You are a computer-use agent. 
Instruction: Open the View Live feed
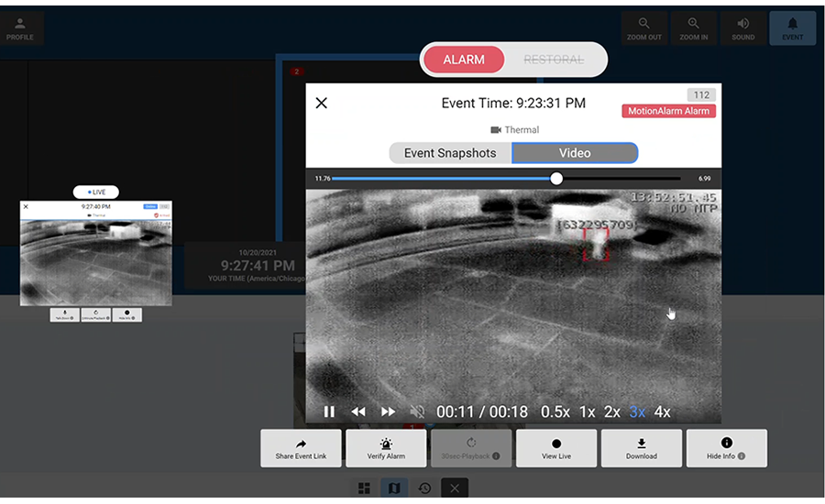[556, 448]
